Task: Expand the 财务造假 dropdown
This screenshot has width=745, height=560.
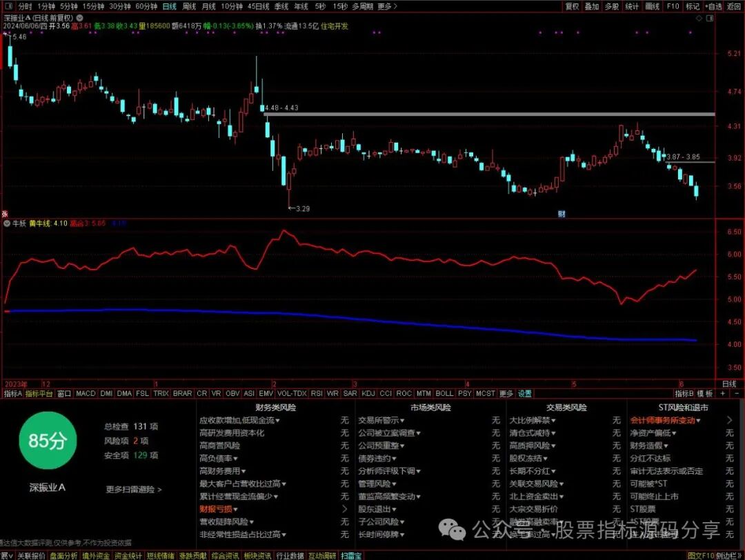Action: coord(649,446)
